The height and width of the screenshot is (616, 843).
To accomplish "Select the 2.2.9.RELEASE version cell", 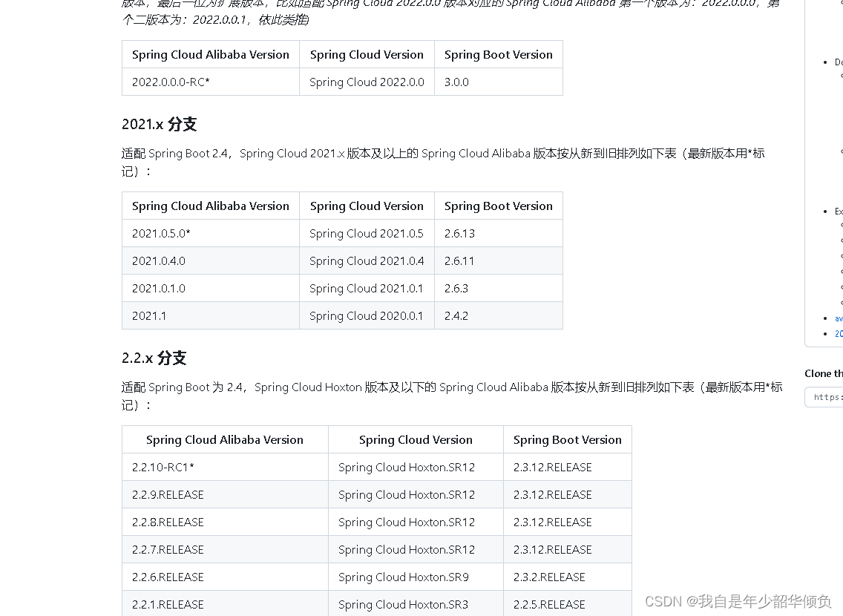I will coord(226,494).
